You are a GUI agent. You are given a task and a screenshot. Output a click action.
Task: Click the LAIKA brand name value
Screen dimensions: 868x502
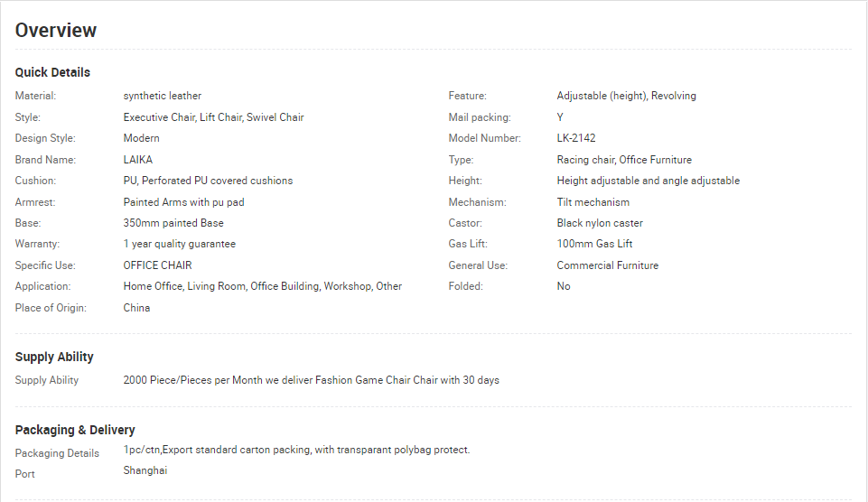click(138, 160)
